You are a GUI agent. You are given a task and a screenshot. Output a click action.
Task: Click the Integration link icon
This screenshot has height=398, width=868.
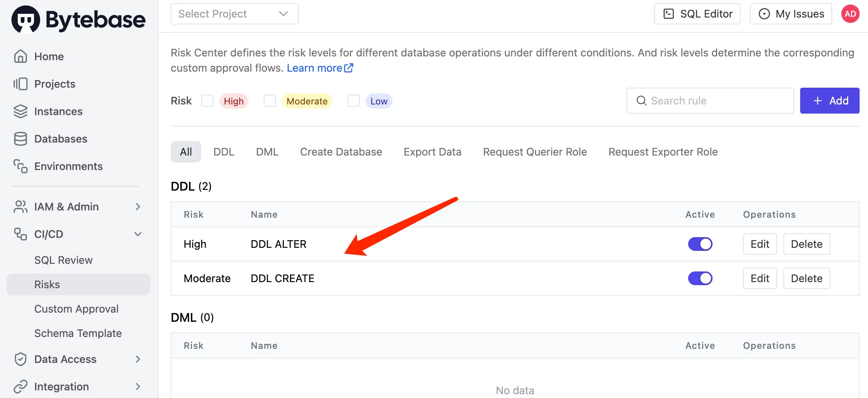pos(21,387)
